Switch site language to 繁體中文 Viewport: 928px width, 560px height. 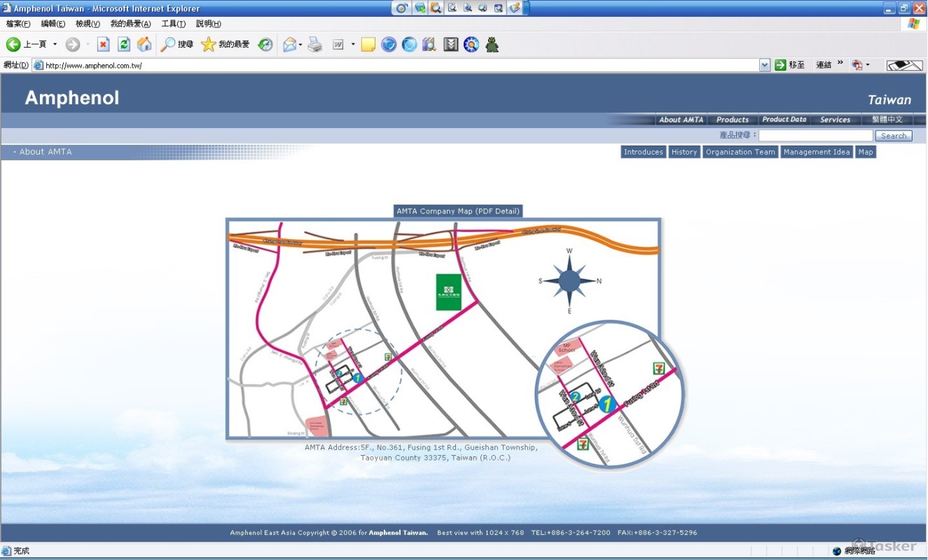[887, 120]
